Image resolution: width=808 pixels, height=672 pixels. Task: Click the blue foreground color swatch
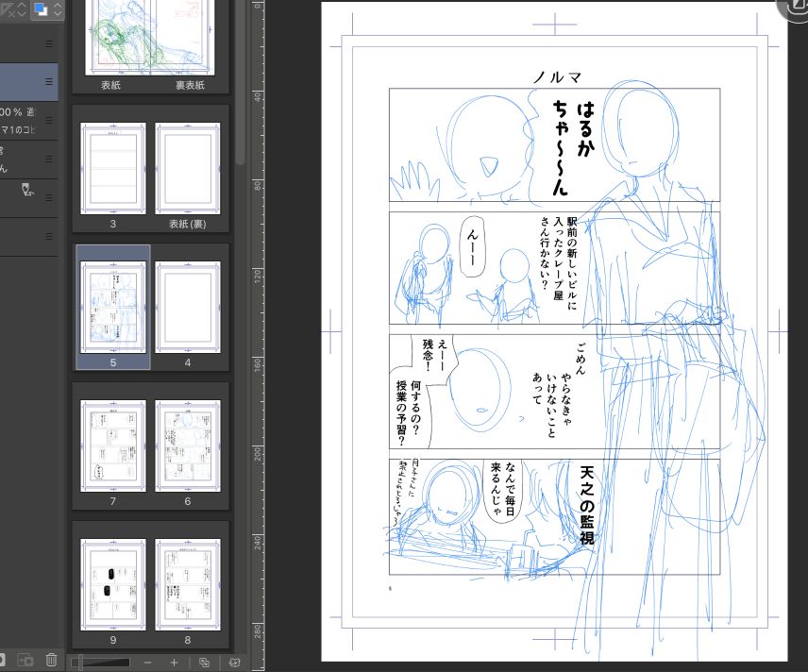click(41, 10)
